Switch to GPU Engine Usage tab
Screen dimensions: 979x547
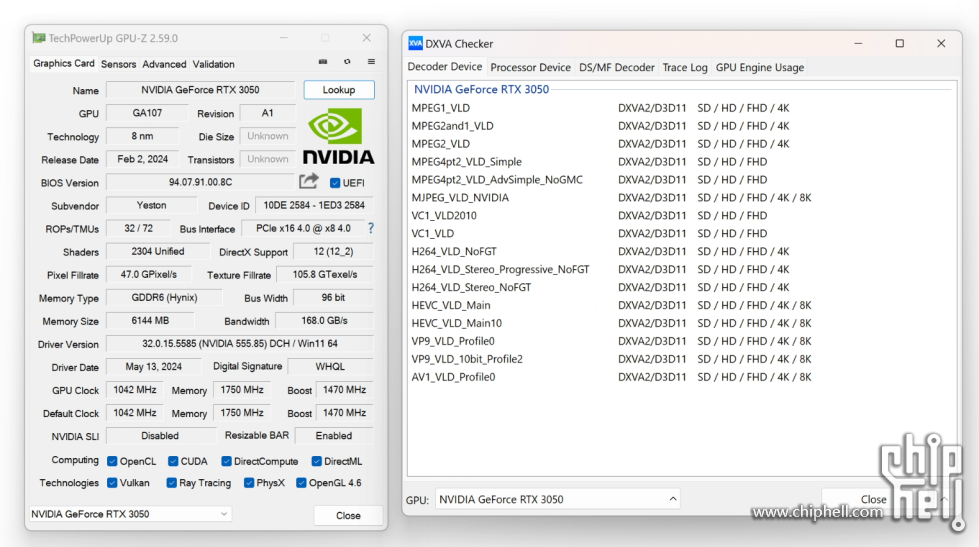760,67
